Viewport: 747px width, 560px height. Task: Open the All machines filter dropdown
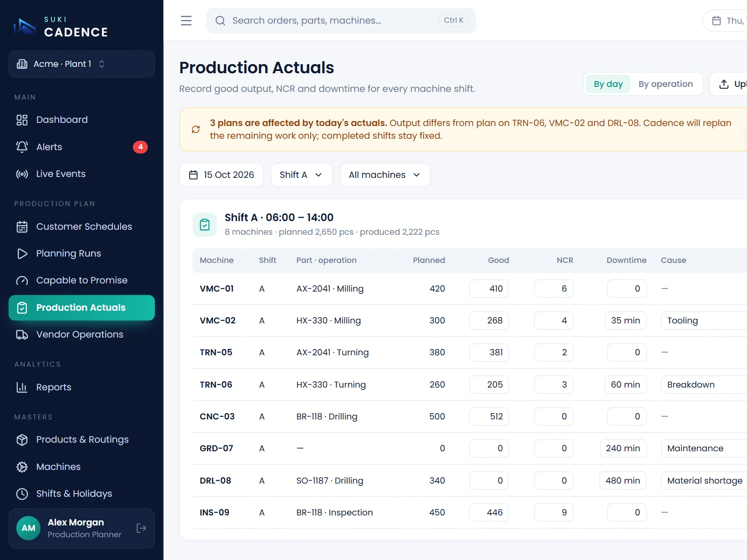click(x=385, y=175)
